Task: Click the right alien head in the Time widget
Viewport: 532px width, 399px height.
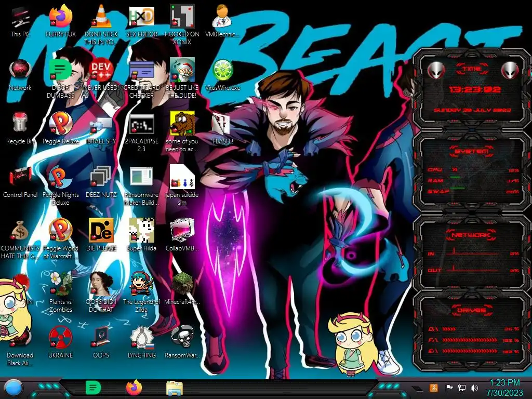Action: (510, 70)
